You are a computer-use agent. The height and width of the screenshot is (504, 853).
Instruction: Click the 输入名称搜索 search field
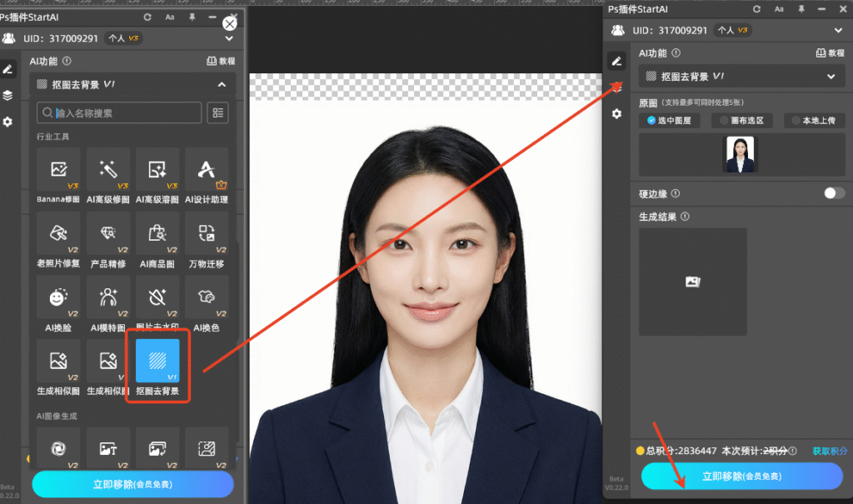tap(125, 113)
